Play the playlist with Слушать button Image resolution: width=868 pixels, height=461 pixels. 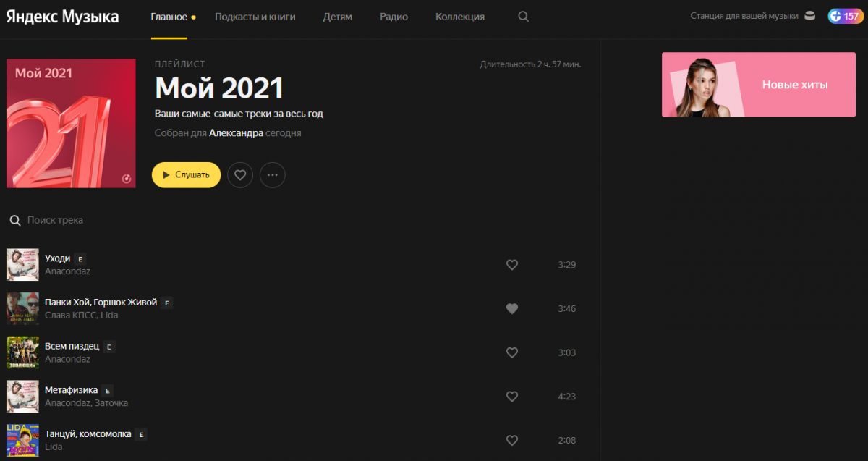[186, 174]
